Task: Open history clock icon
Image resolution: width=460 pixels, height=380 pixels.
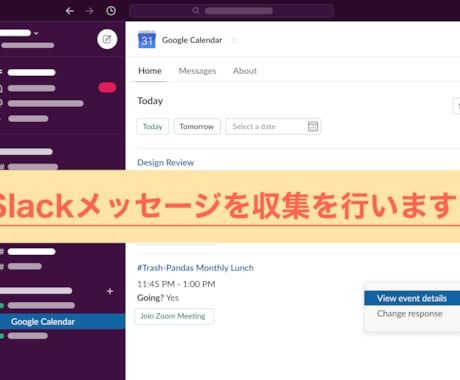Action: [111, 11]
